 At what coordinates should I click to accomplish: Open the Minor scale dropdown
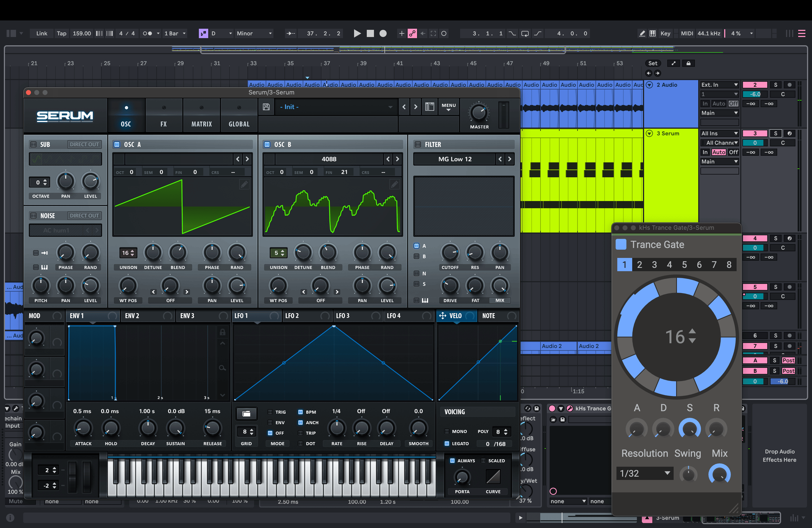pos(254,33)
